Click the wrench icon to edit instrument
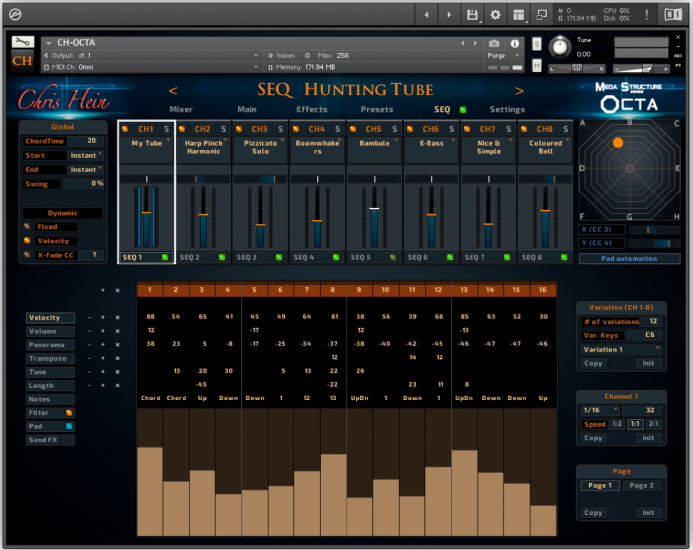This screenshot has height=550, width=693. tap(22, 42)
